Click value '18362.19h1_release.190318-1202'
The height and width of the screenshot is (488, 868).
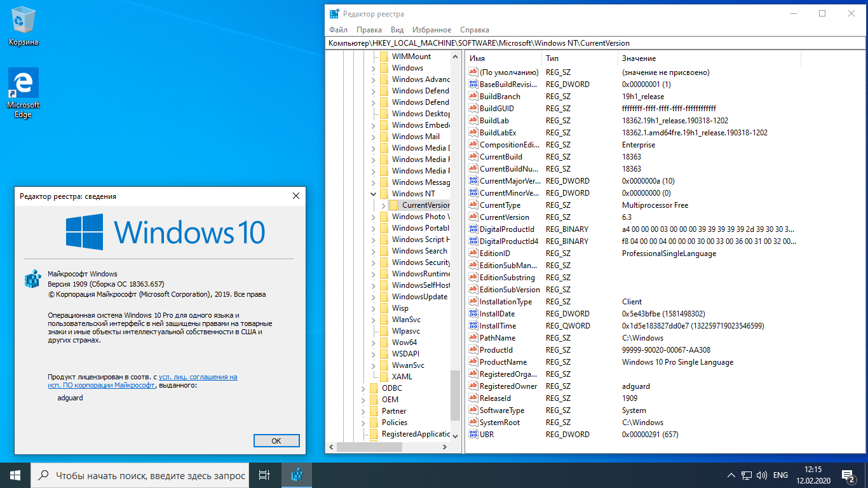(x=675, y=121)
